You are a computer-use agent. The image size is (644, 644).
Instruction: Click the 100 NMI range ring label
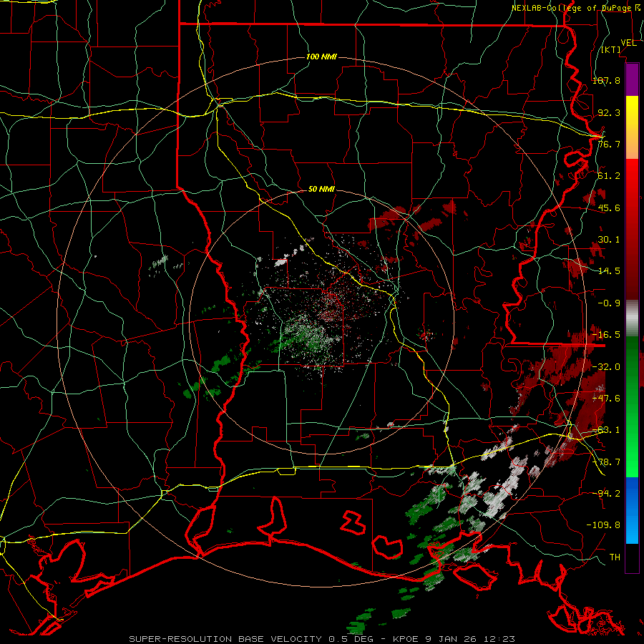tap(321, 57)
